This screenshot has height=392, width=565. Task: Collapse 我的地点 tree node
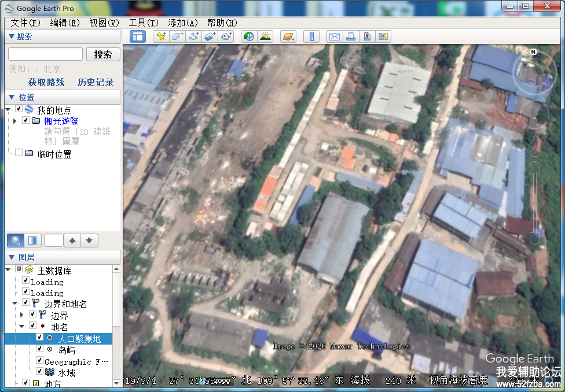(8, 109)
